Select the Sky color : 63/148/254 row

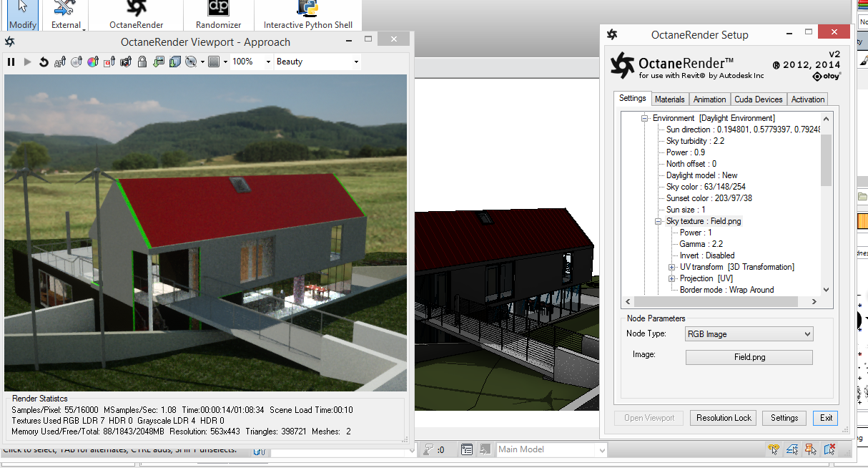pos(706,187)
